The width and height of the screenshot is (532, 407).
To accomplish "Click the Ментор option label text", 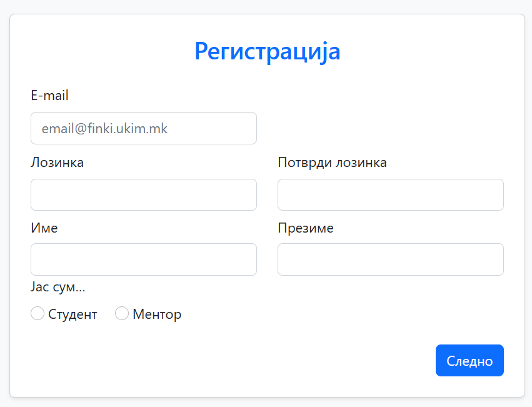I will pyautogui.click(x=157, y=314).
